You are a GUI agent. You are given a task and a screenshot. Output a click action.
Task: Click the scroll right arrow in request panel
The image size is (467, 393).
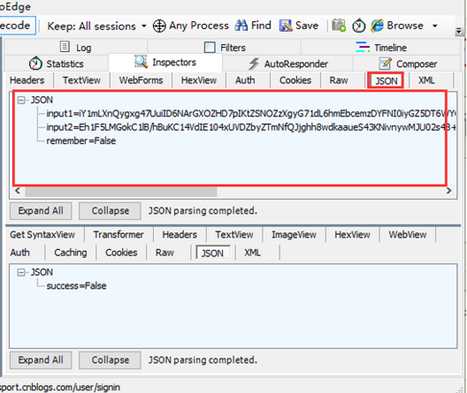pyautogui.click(x=449, y=191)
